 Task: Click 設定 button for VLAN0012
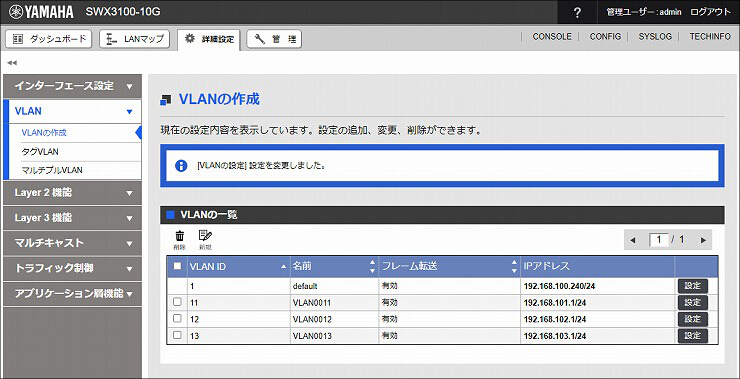693,319
